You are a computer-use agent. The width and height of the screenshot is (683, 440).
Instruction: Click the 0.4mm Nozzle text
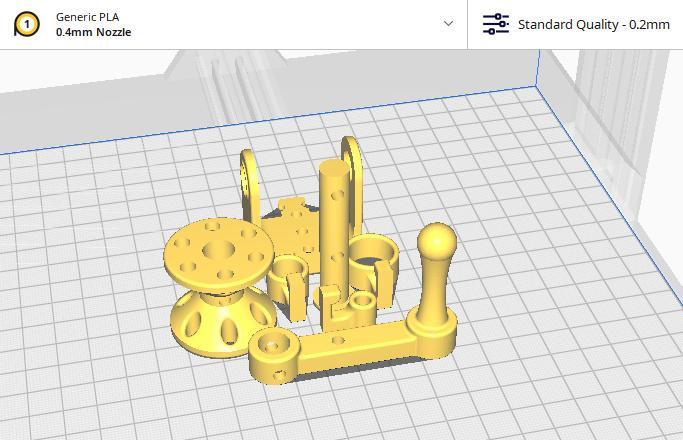tap(94, 32)
